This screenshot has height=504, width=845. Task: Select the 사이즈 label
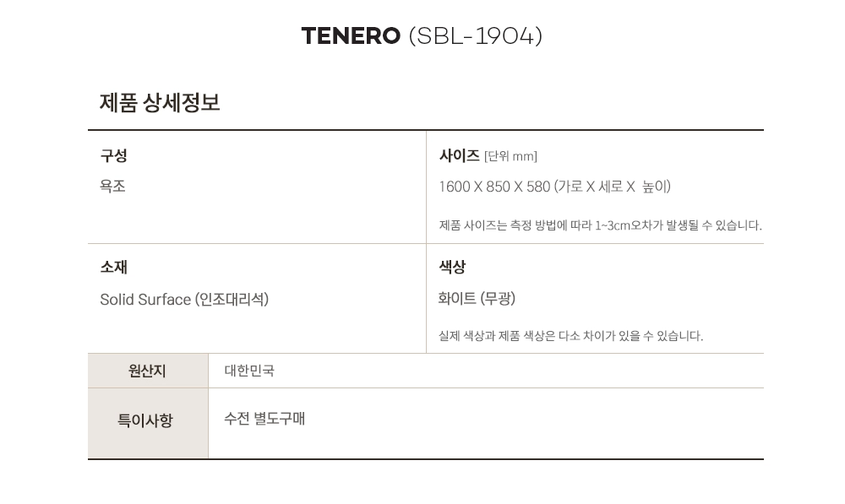coord(459,156)
